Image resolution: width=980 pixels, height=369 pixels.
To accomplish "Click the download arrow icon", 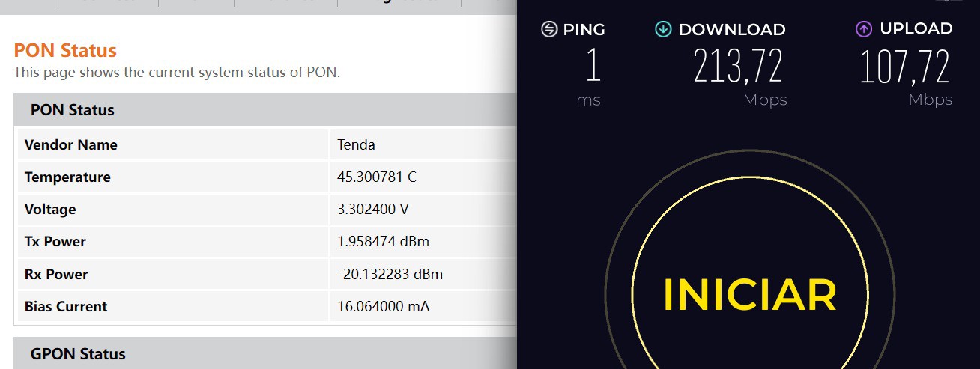I will point(663,29).
